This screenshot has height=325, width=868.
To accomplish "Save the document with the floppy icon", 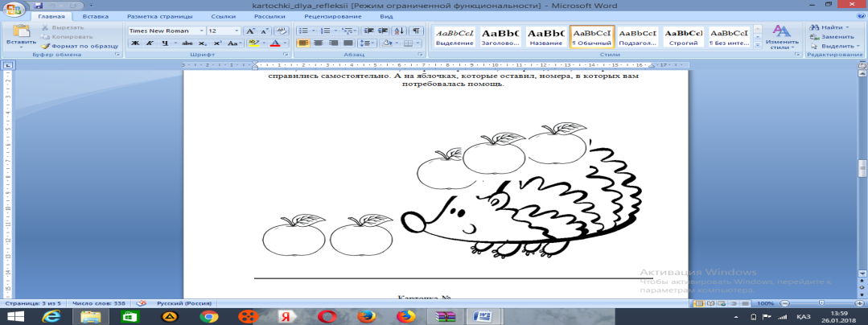I will 38,5.
